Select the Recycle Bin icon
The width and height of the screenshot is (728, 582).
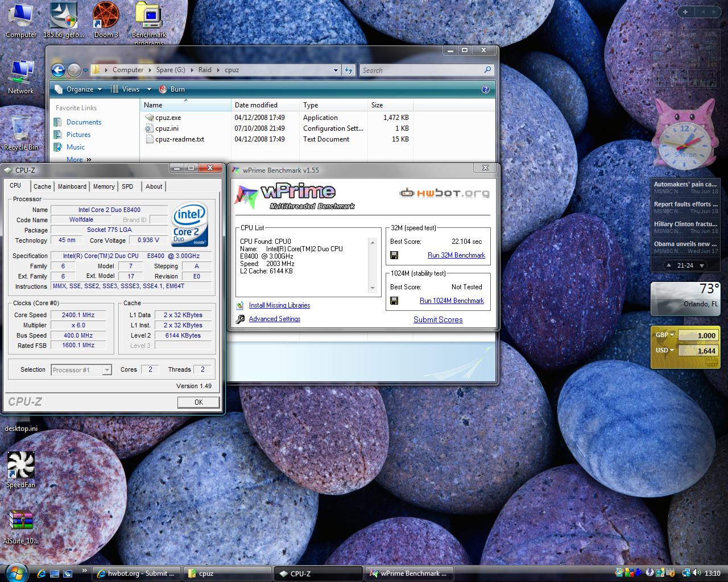[x=21, y=132]
